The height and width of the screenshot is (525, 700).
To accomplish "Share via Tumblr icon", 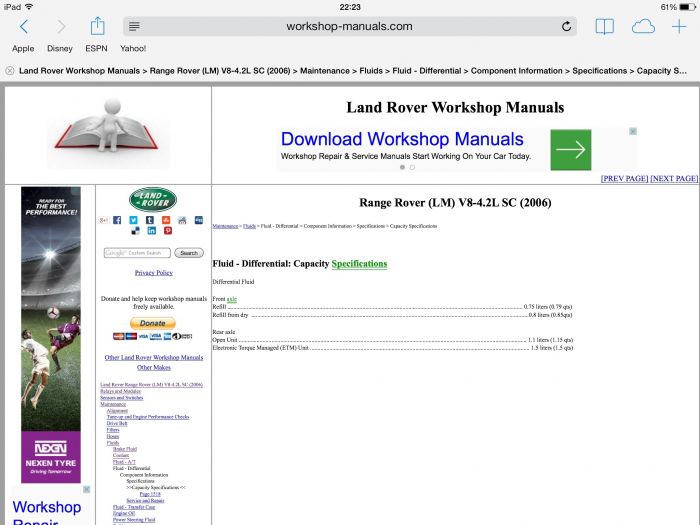I will [x=150, y=220].
